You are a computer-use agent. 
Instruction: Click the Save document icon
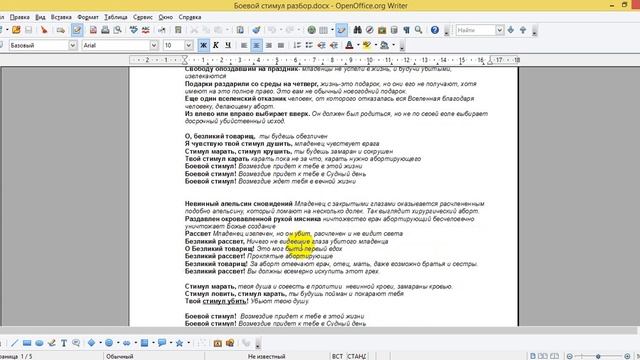(28, 30)
